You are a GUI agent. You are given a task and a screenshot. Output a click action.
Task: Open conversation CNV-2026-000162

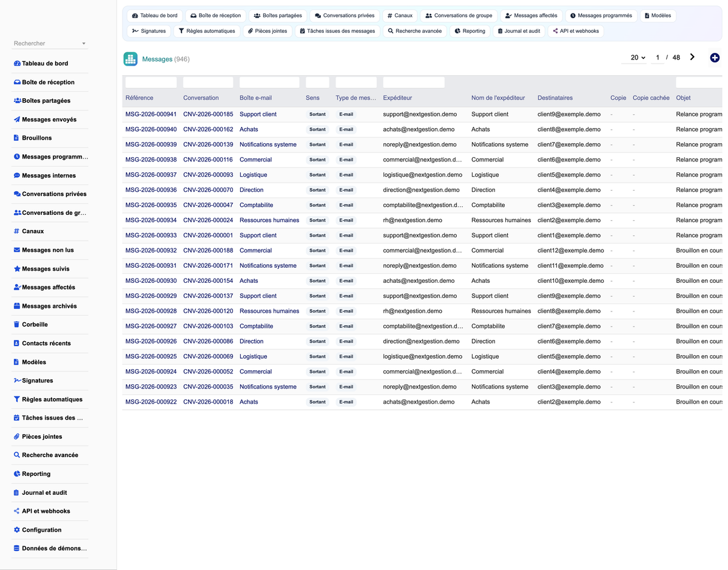click(x=208, y=129)
